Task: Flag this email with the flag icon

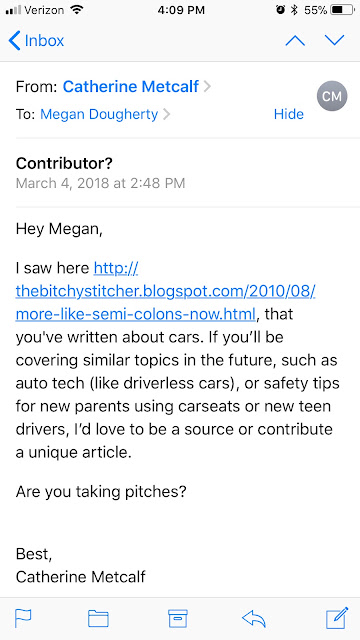Action: (23, 618)
